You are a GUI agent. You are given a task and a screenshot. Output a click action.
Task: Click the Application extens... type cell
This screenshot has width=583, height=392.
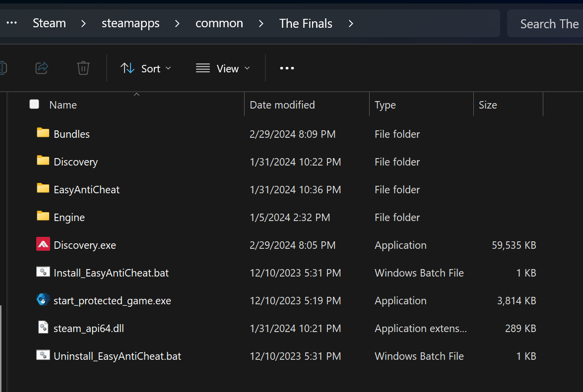421,329
